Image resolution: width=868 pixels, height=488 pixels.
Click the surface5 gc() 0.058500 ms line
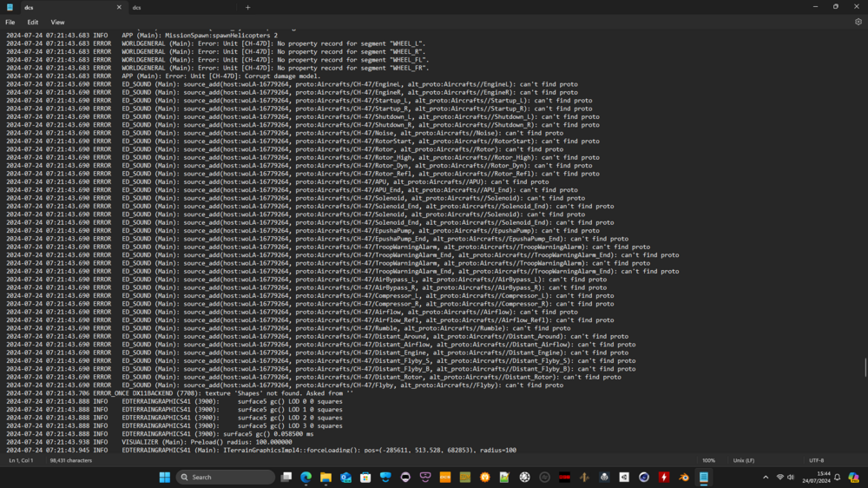tap(160, 433)
